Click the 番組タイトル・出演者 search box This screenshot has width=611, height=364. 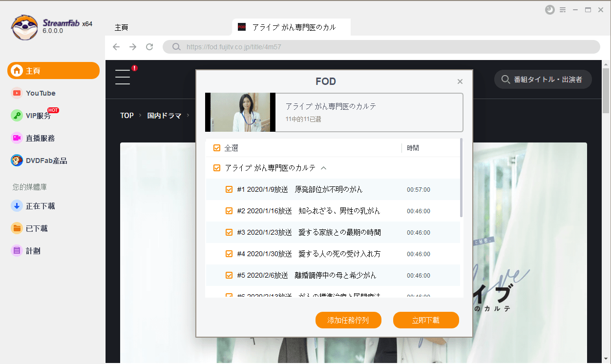(543, 79)
